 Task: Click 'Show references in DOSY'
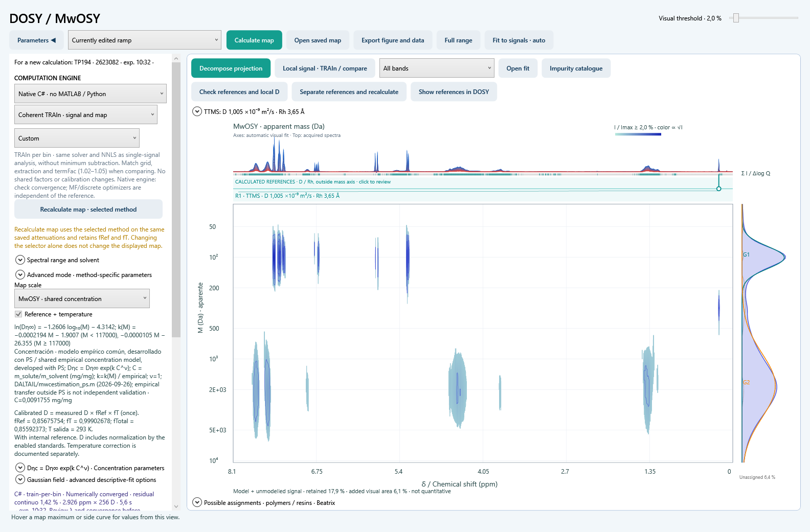pyautogui.click(x=454, y=92)
